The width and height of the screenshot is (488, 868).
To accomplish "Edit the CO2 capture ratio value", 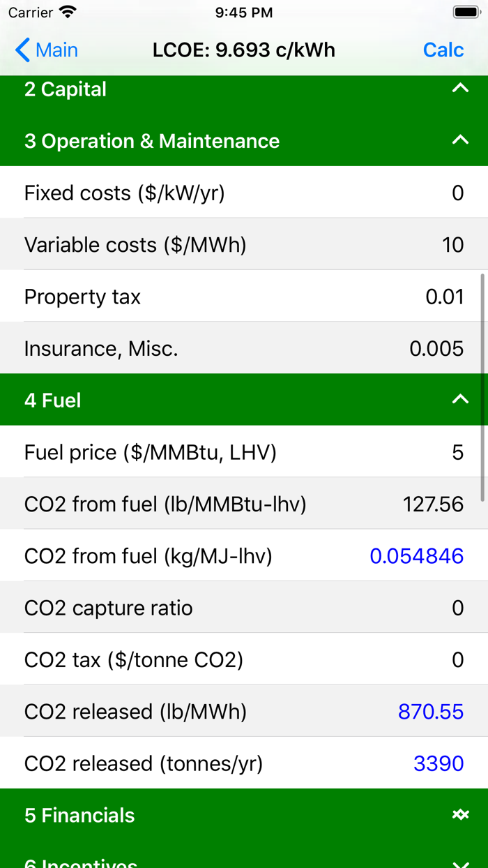I will tap(457, 608).
